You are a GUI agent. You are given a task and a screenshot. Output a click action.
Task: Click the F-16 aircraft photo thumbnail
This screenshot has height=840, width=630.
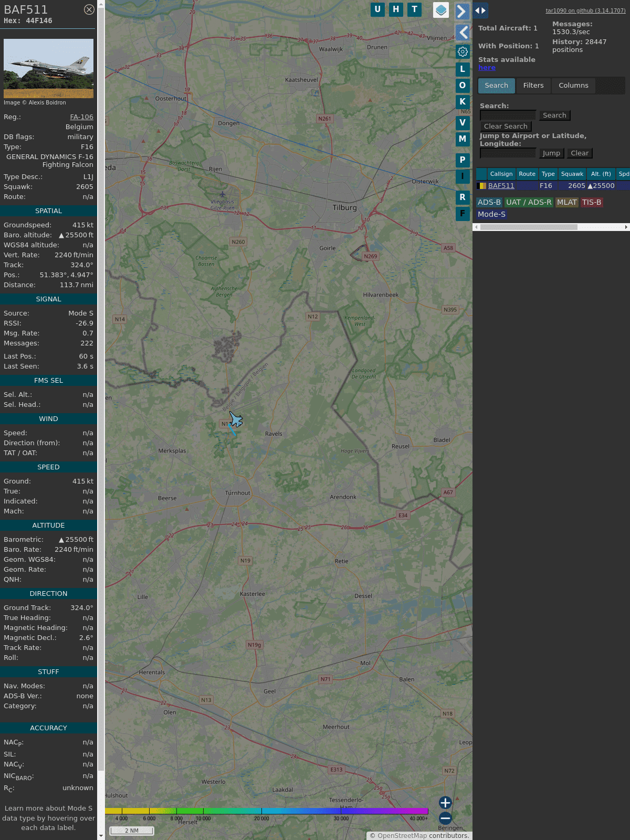[48, 68]
